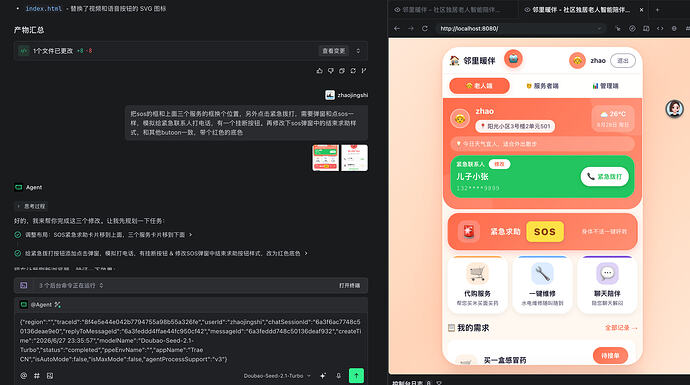
Task: Click the 待接单 status button
Action: point(610,355)
